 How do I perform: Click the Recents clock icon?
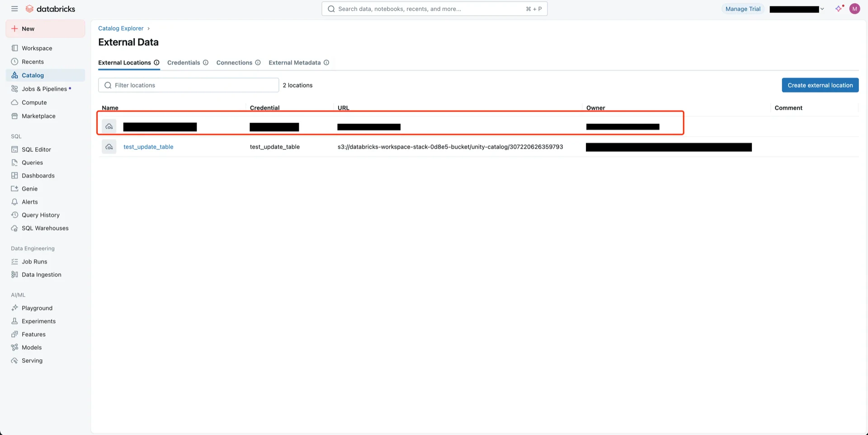(14, 61)
